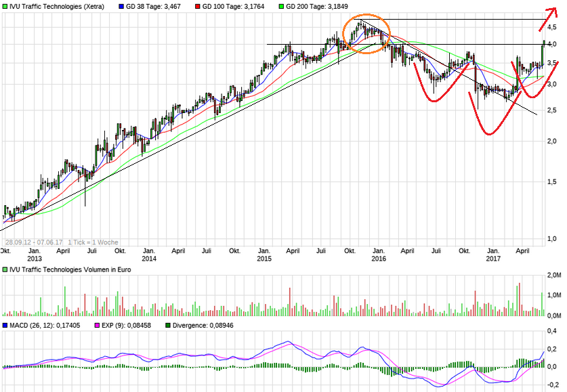Screen dimensions: 567x392
Task: Click the dark green Divergence legend swatch
Action: tap(168, 326)
